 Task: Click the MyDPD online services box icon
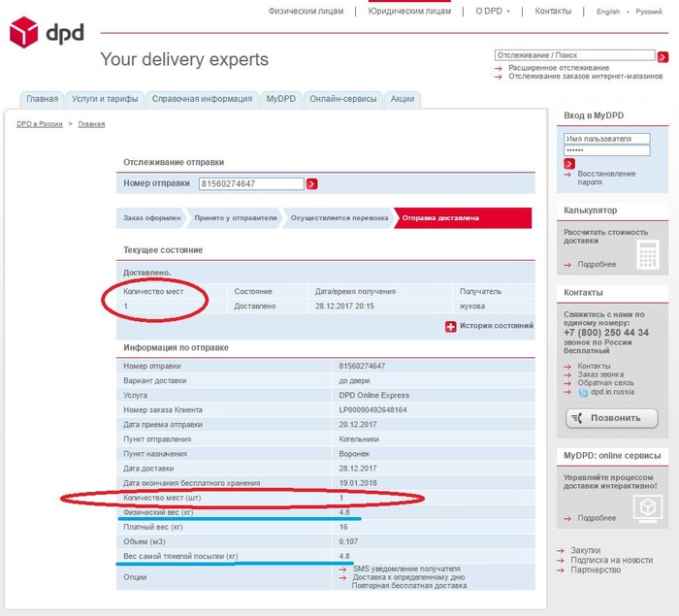click(x=645, y=507)
